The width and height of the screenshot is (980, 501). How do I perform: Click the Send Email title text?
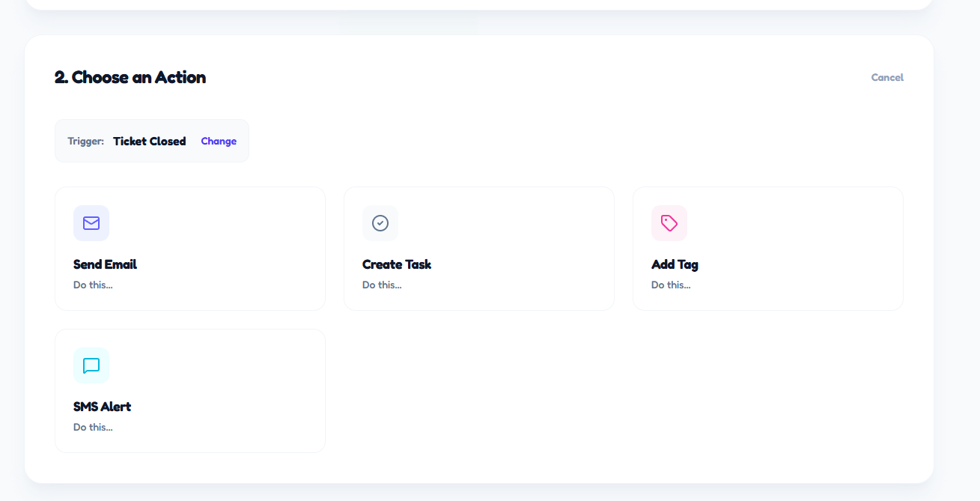tap(104, 264)
